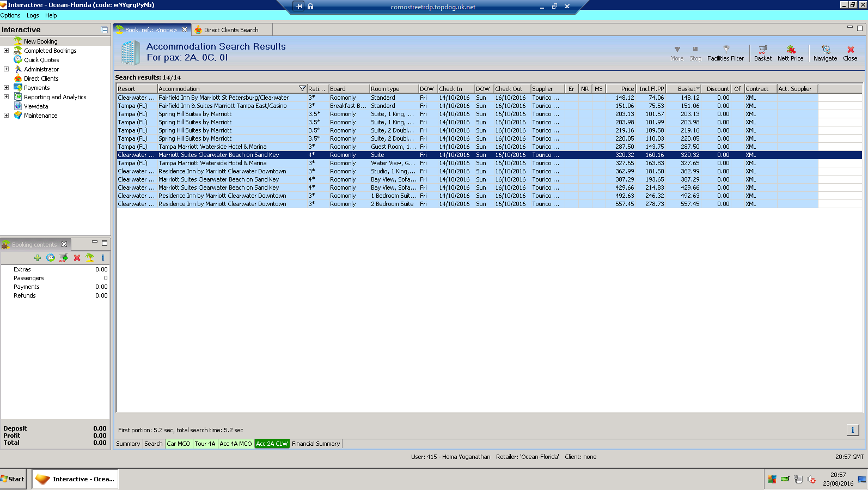Open Quick Quotes in the navigation tree
Screen dimensions: 868x490
click(x=41, y=60)
